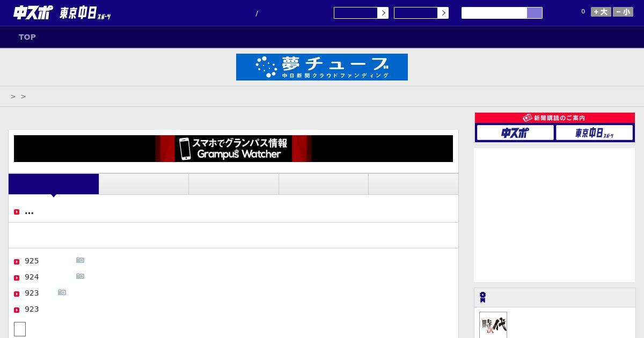The height and width of the screenshot is (338, 644).
Task: Open the 夢チューブ crowdfunding banner
Action: pyautogui.click(x=322, y=67)
